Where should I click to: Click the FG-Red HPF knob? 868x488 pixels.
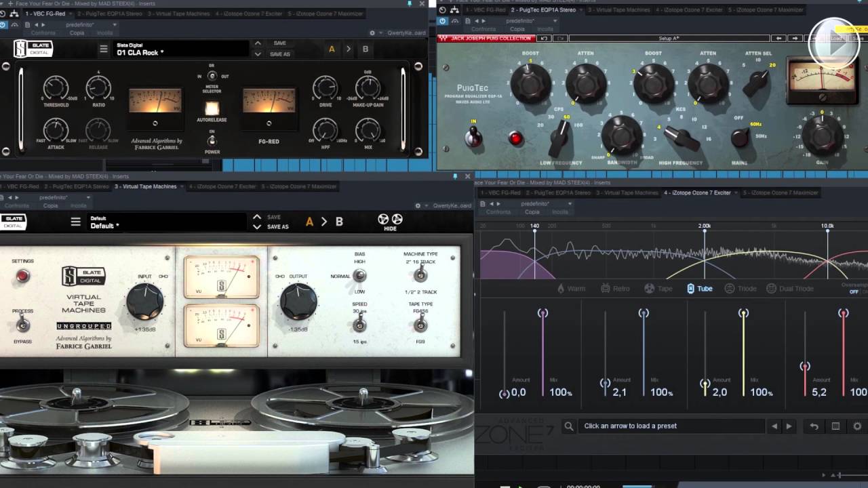[325, 130]
